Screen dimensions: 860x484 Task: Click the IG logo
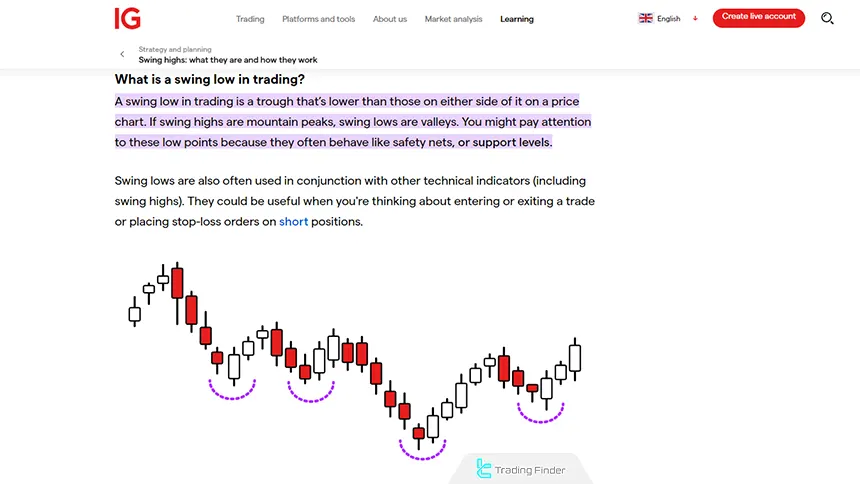(x=127, y=18)
